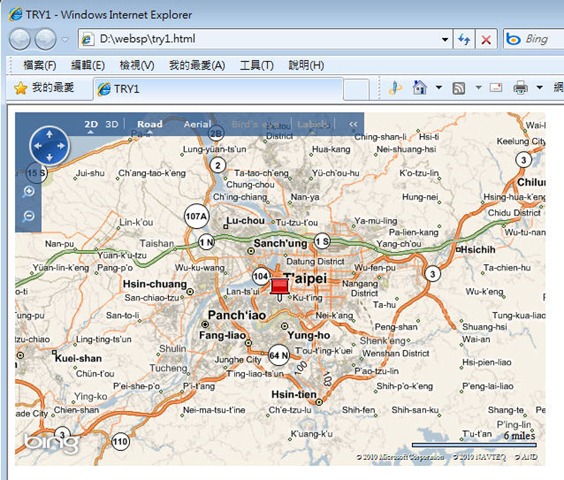Open the 檔案(F) menu
This screenshot has height=480, width=564.
[x=40, y=65]
